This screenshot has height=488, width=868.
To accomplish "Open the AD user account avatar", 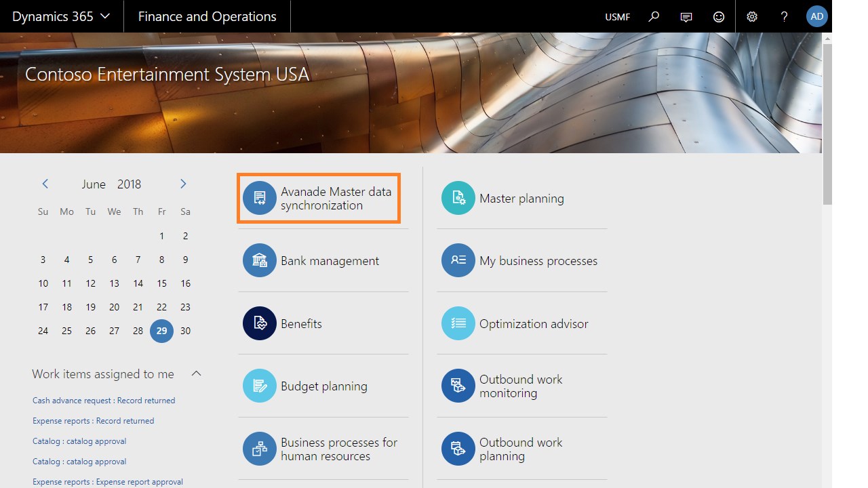I will pos(817,16).
